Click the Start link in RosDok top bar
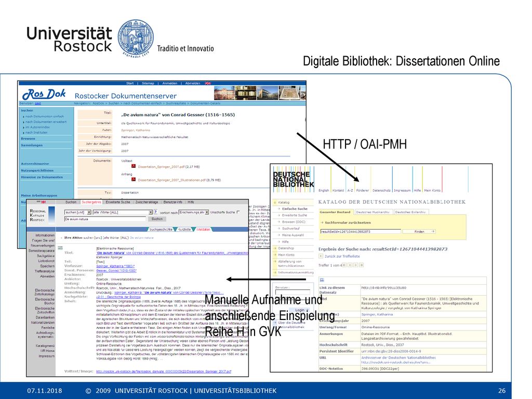This screenshot has width=532, height=399. click(130, 83)
